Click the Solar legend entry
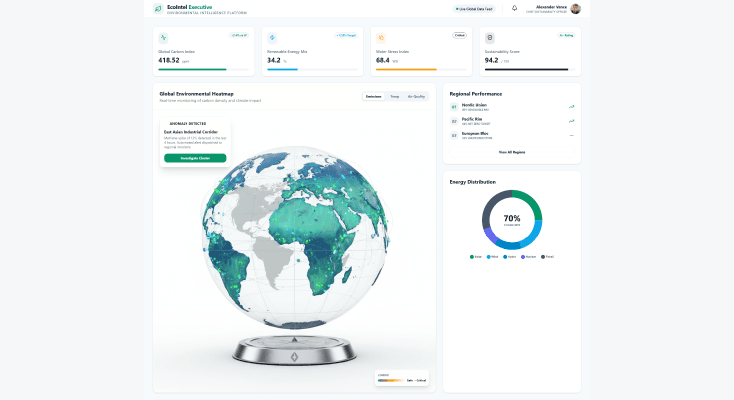734x400 pixels. (476, 257)
